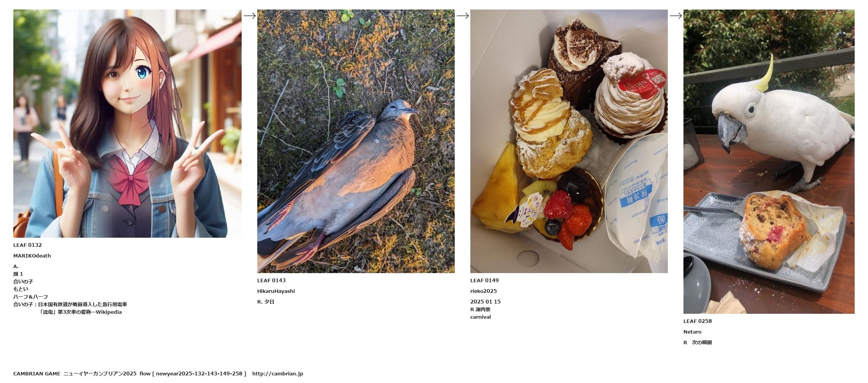Select the author name MARIKOdeath
Screen dimensions: 868x383
(32, 256)
